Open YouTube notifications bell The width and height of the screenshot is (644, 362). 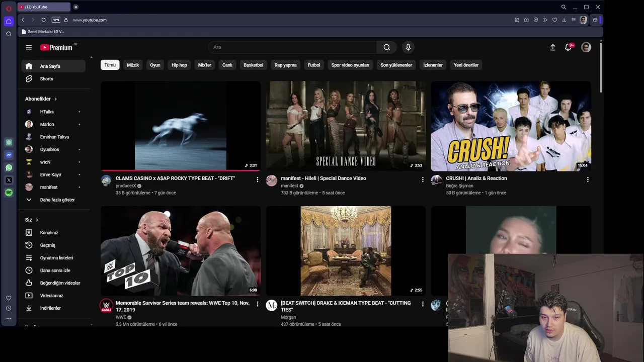tap(569, 47)
